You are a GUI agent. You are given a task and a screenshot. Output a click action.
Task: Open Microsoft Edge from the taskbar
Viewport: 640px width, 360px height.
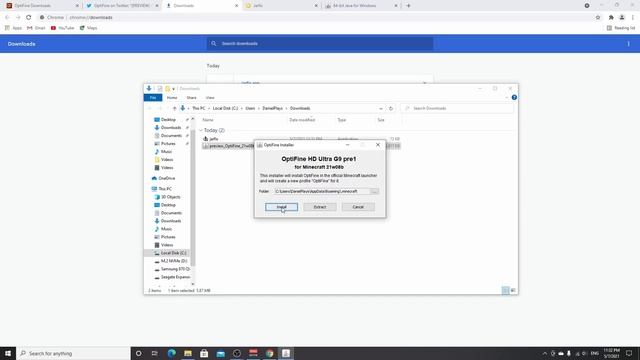171,353
